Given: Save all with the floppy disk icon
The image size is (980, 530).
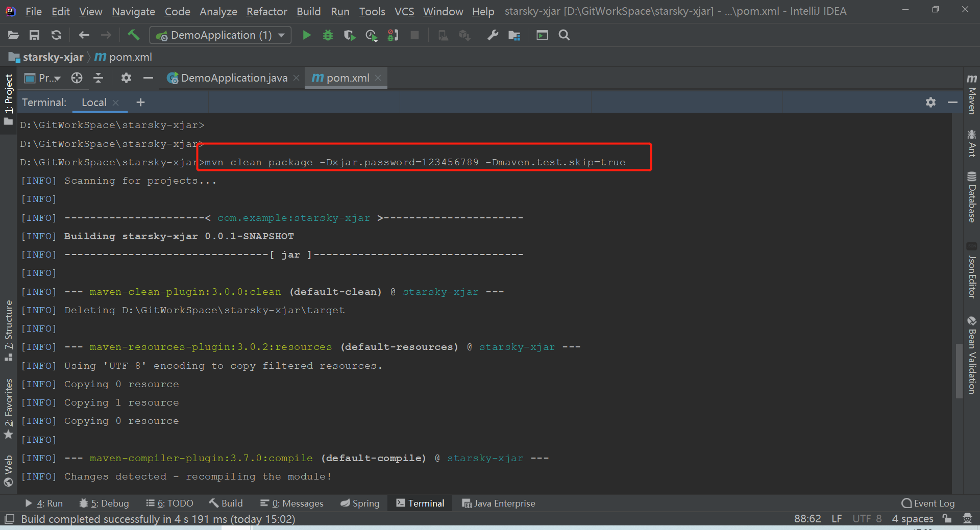Looking at the screenshot, I should pos(34,35).
